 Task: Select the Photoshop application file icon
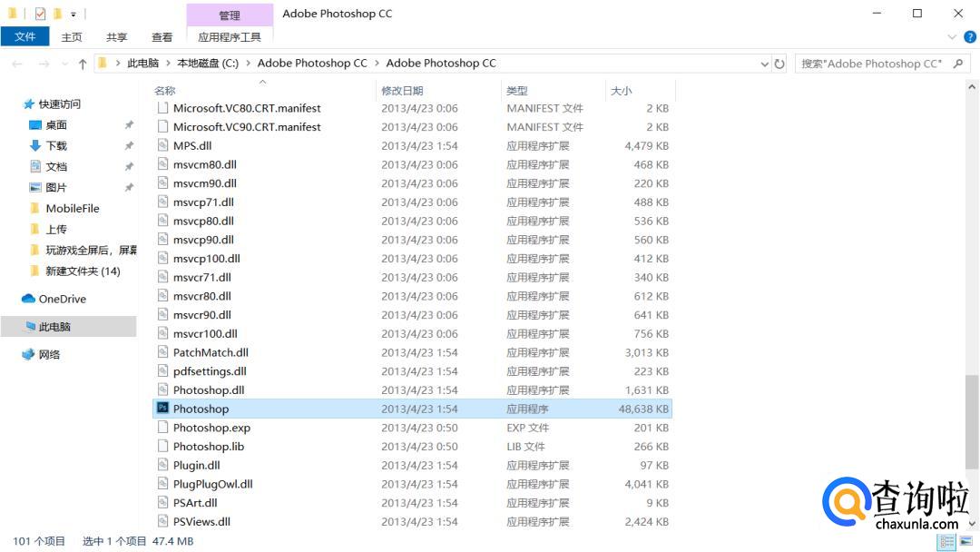(162, 408)
